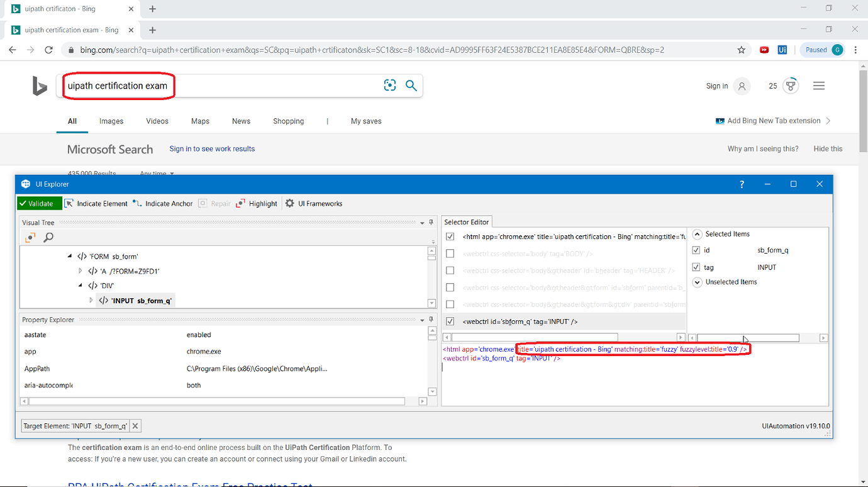The width and height of the screenshot is (868, 487).
Task: Collapse the Selected Items section
Action: pos(697,233)
